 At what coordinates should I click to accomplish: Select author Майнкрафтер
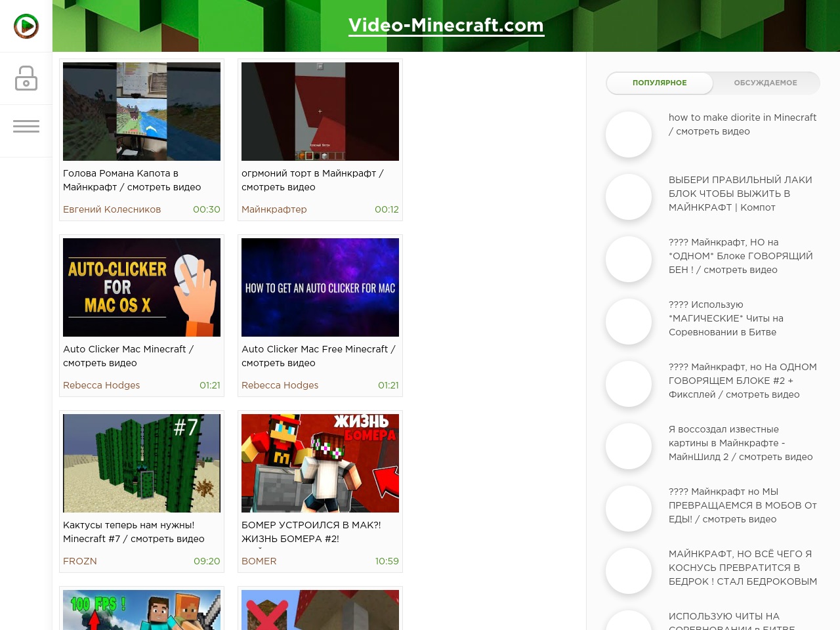click(274, 209)
